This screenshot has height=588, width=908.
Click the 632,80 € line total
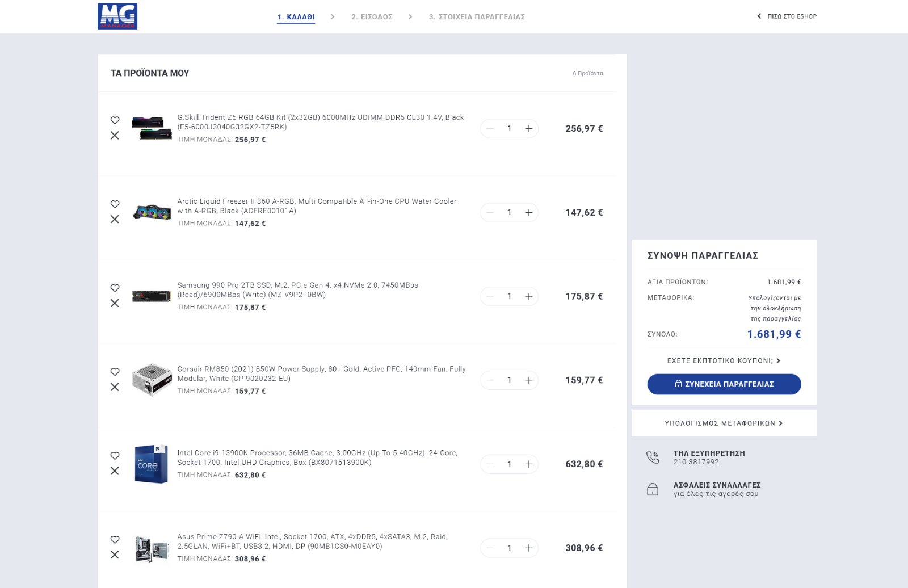[x=584, y=464]
